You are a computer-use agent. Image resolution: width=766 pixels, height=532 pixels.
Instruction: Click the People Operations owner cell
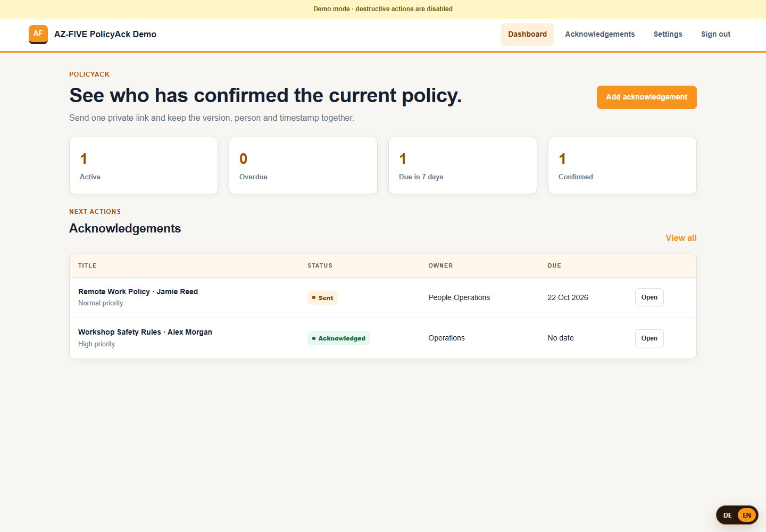459,297
